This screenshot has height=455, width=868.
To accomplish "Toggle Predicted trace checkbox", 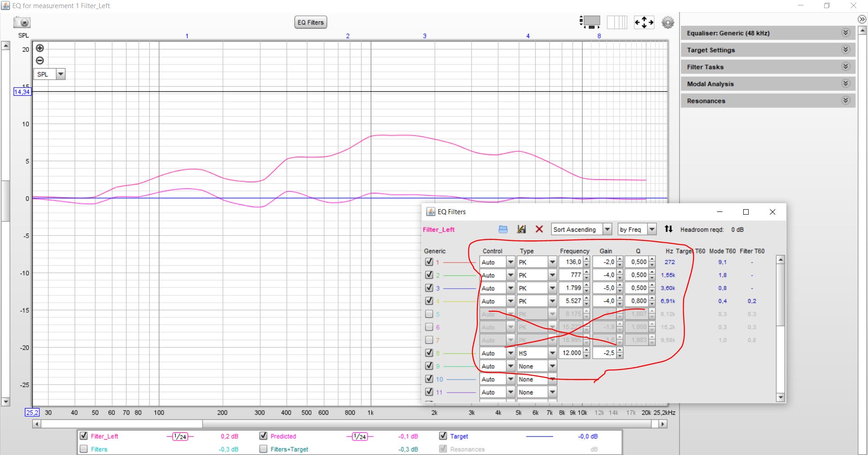I will pyautogui.click(x=263, y=436).
